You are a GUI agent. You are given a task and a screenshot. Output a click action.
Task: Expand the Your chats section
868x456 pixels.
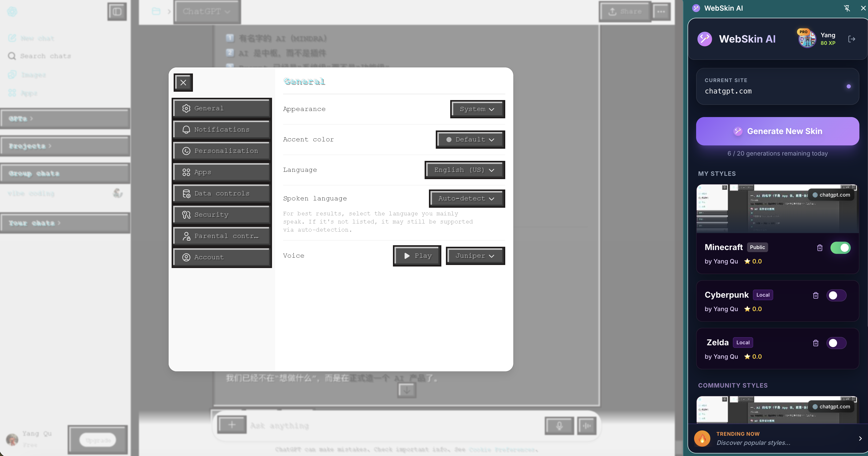[33, 223]
